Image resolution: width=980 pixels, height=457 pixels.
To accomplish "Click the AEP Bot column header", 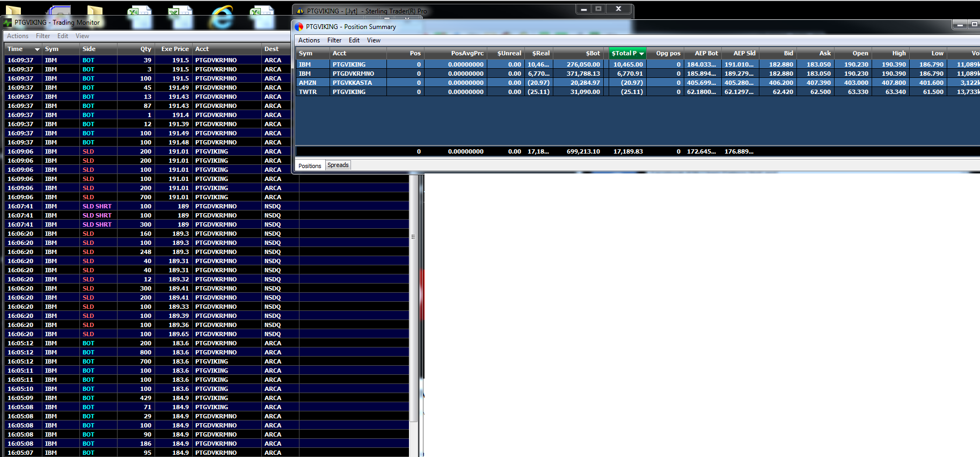I will click(x=703, y=53).
